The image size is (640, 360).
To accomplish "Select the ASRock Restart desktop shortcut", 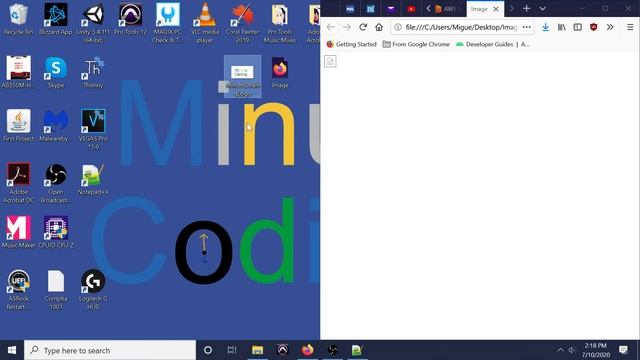I will [x=18, y=290].
